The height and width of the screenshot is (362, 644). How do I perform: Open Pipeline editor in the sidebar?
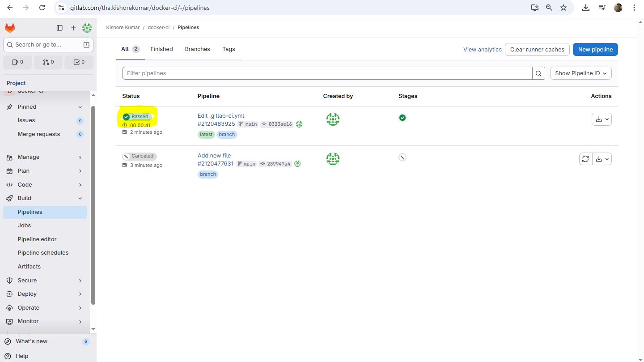[37, 239]
